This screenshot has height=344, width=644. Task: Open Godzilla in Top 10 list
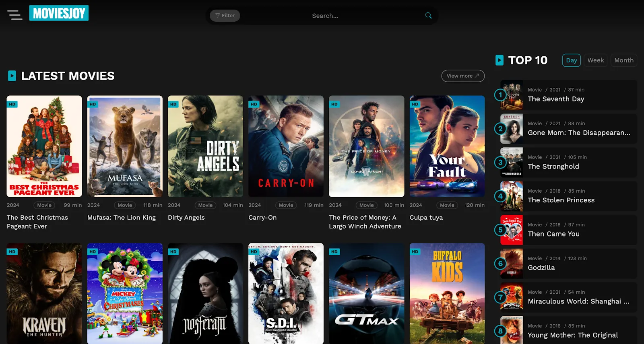point(541,268)
